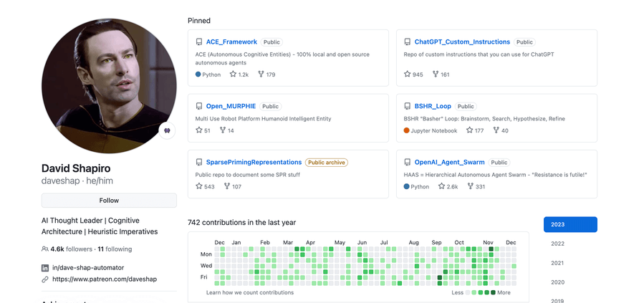Select the 2022 contribution year
The width and height of the screenshot is (644, 303).
[x=557, y=244]
